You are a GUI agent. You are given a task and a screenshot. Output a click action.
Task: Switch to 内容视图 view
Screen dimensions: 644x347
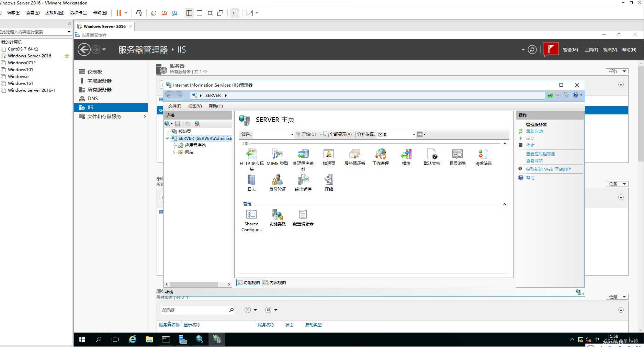[x=275, y=282]
